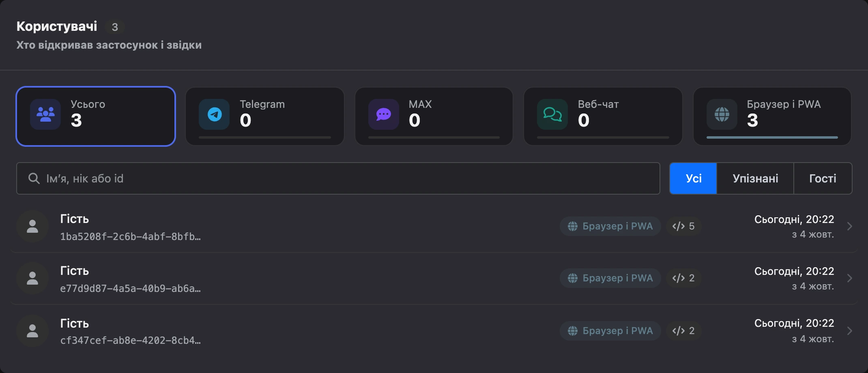Click the code events badge showing 5

coord(683,226)
